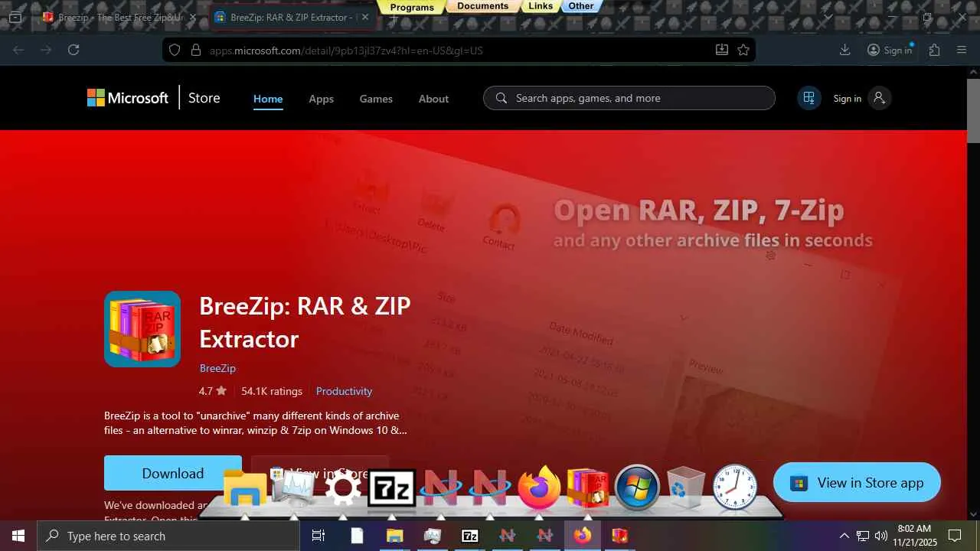Open the BreeZip taskbar icon

(x=619, y=536)
